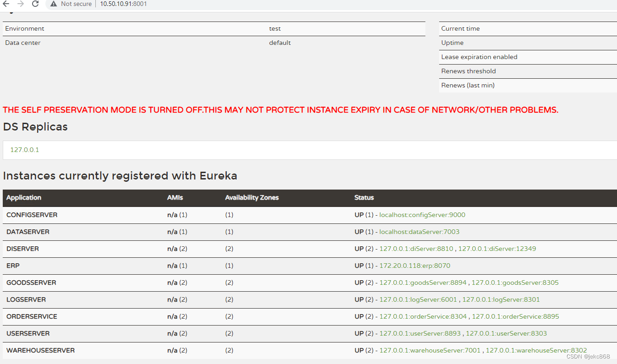
Task: Open 172.20.0.118:erp:8070 instance link
Action: coord(415,266)
